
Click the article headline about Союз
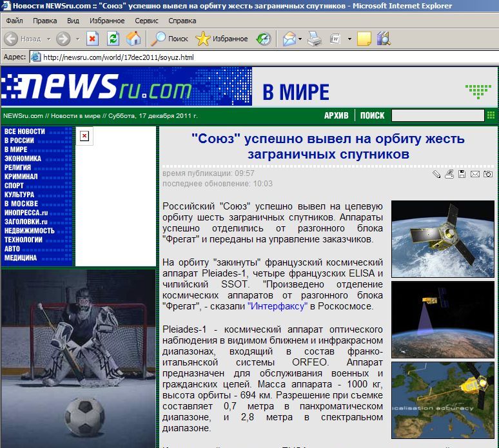pyautogui.click(x=328, y=146)
